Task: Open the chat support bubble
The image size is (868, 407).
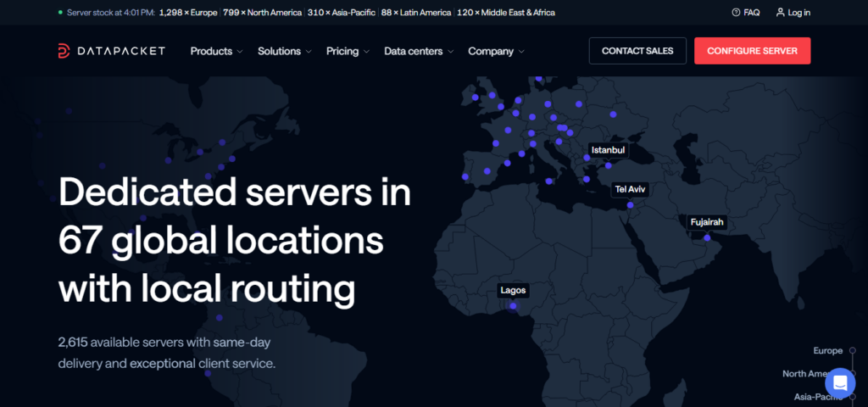Action: pyautogui.click(x=840, y=383)
